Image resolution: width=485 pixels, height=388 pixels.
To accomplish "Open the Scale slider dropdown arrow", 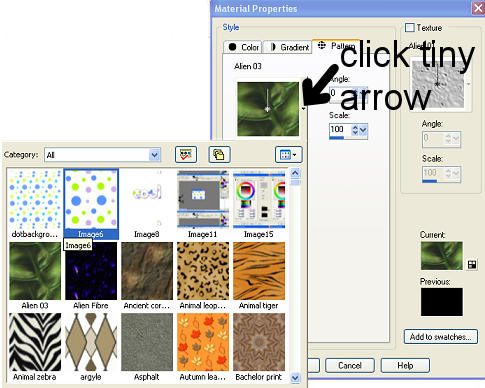I will point(363,130).
